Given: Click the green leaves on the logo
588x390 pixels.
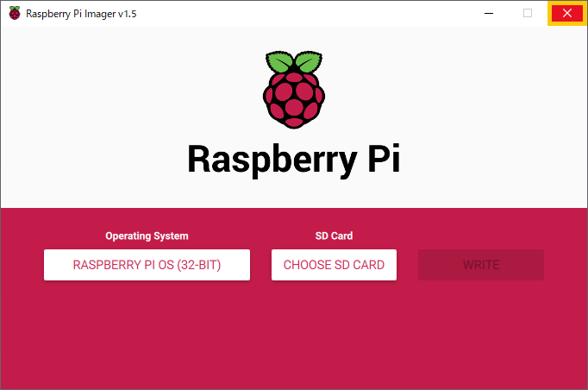Looking at the screenshot, I should [x=293, y=64].
